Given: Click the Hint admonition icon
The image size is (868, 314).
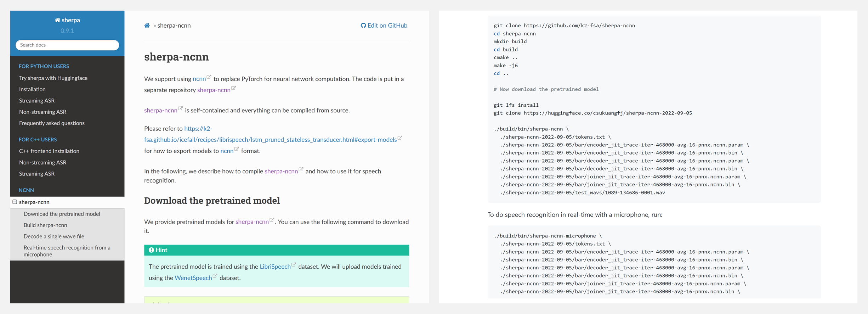Looking at the screenshot, I should [151, 250].
